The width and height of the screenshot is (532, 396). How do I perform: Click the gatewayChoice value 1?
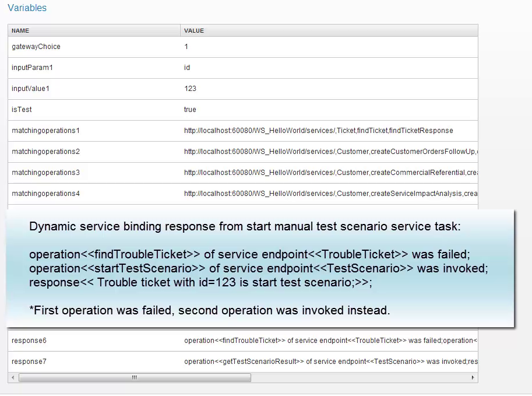click(x=186, y=47)
